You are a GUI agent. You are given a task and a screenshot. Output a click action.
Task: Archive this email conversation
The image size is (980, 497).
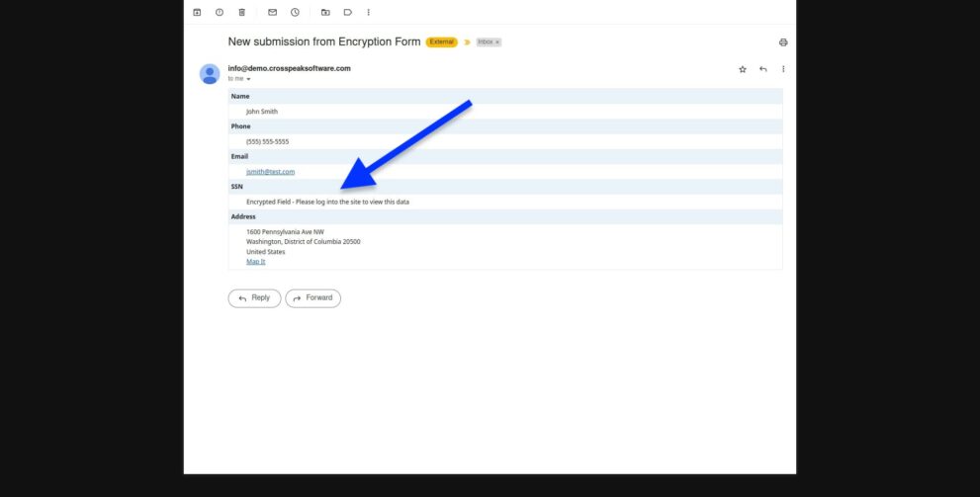click(x=197, y=13)
